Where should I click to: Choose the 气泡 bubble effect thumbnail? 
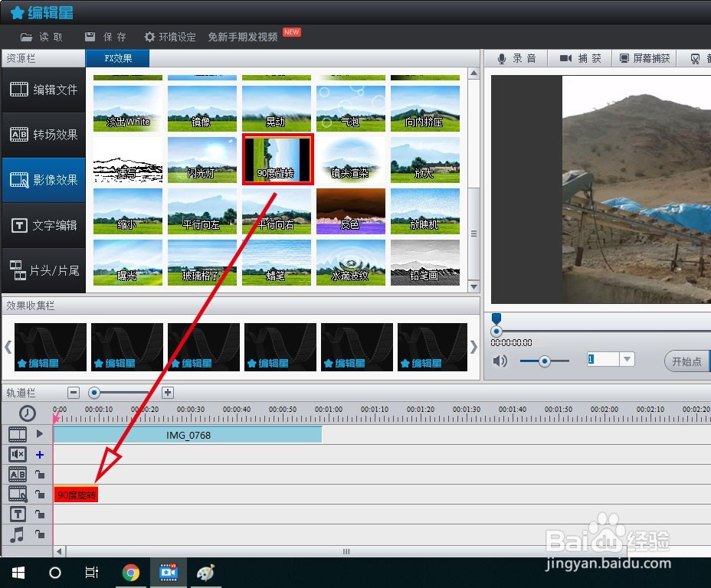351,109
